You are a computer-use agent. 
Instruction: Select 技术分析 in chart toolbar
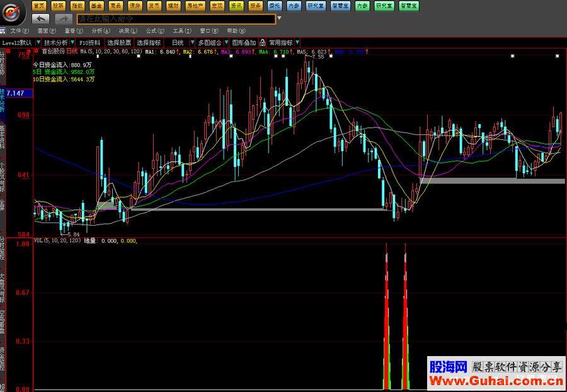[55, 43]
